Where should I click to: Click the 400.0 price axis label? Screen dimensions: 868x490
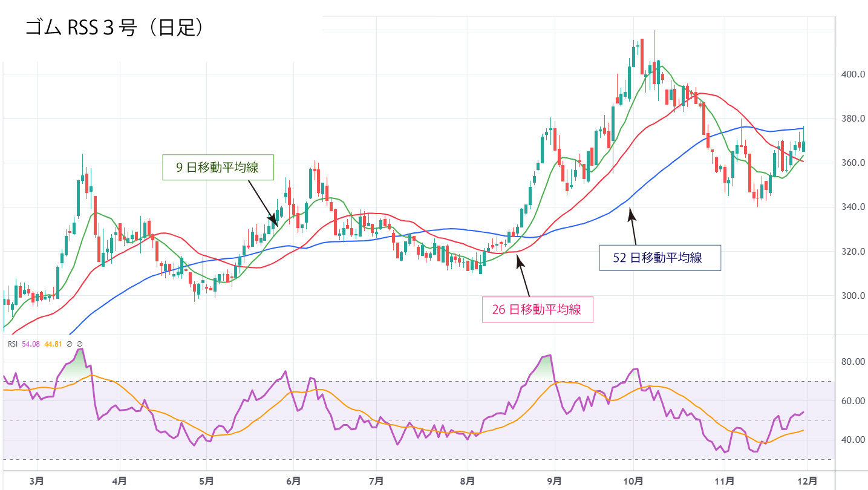pyautogui.click(x=852, y=74)
